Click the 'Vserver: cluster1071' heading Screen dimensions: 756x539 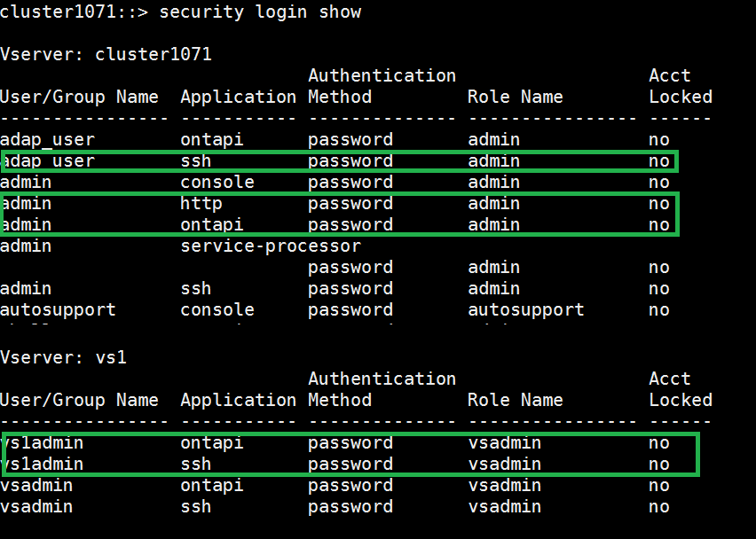point(106,54)
